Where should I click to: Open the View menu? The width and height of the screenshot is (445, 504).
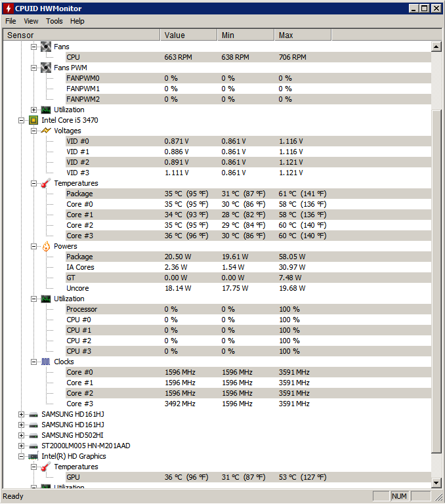click(31, 21)
